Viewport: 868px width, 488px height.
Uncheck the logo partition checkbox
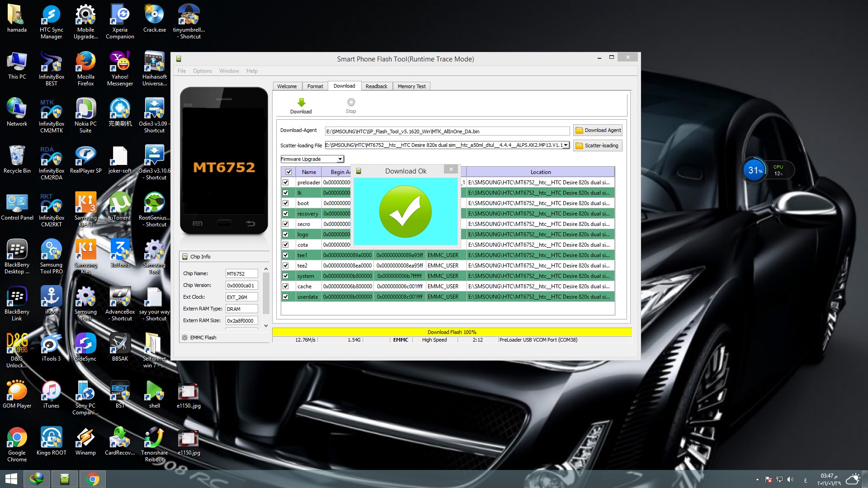tap(286, 235)
